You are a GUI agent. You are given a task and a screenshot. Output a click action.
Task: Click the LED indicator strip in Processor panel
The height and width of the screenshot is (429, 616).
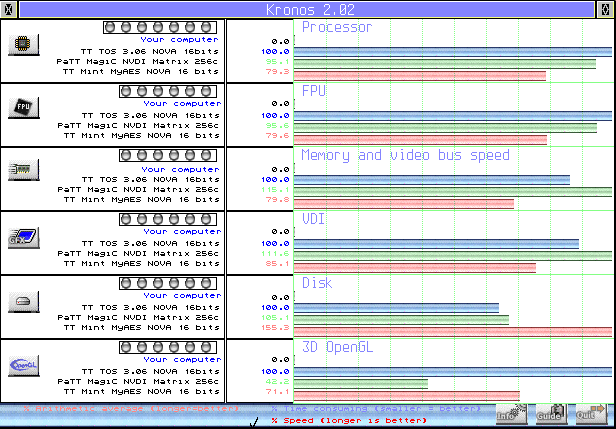click(160, 27)
